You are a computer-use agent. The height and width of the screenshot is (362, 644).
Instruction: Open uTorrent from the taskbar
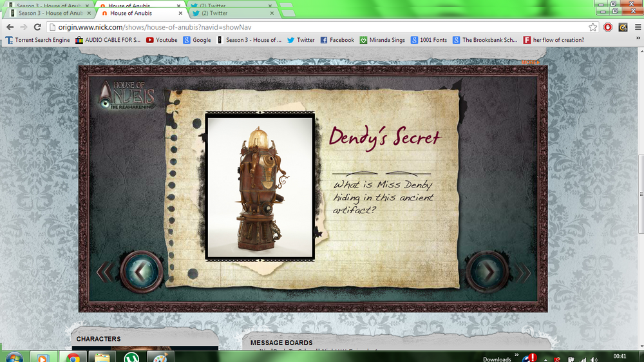(131, 357)
